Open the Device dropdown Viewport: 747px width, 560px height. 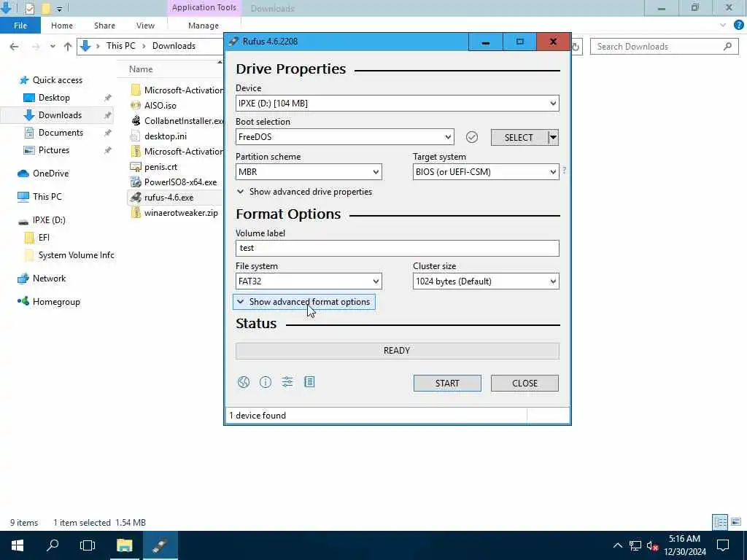point(398,104)
